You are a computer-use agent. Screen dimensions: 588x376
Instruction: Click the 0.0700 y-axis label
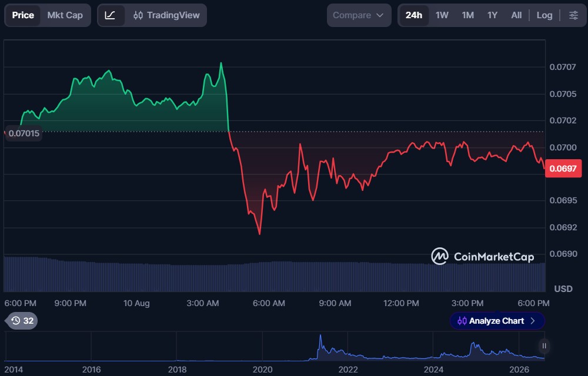coord(563,147)
